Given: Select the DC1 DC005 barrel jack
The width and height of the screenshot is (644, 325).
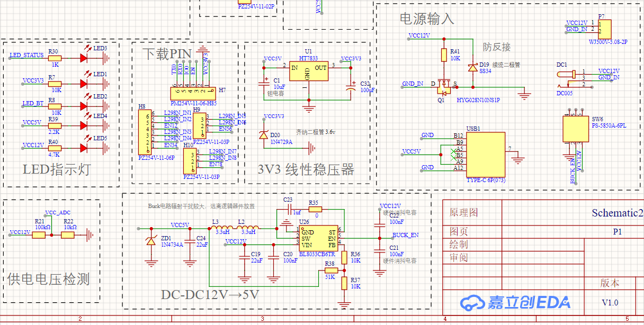Looking at the screenshot, I should tap(566, 78).
